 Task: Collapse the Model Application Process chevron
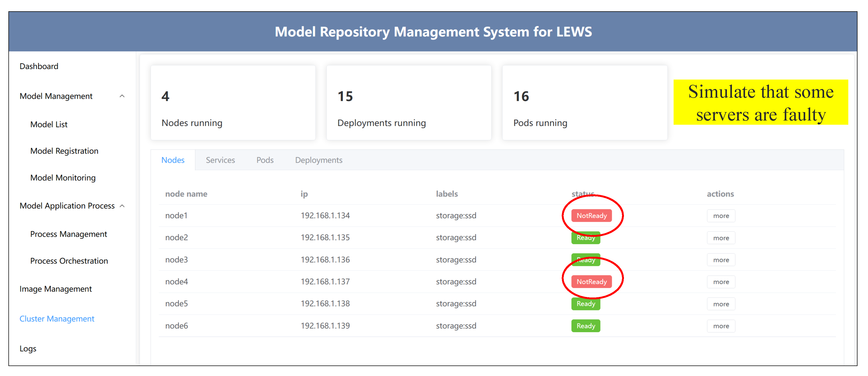[x=122, y=206]
